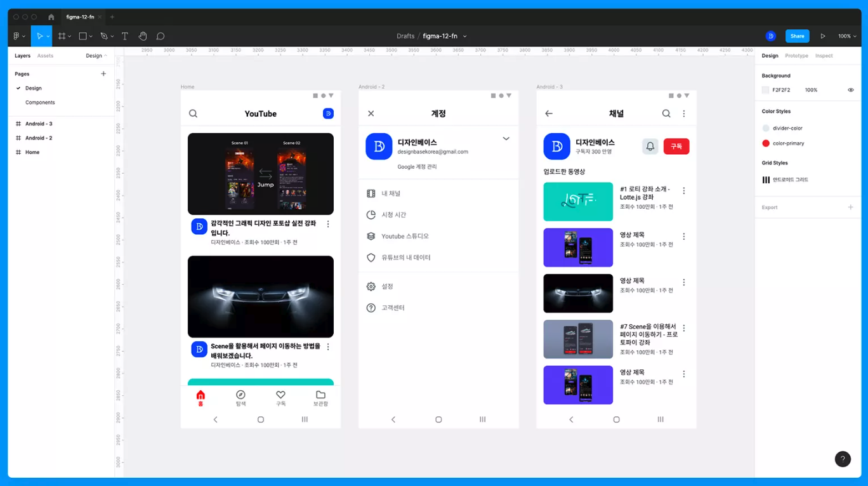The image size is (868, 486).
Task: Open the Figma main menu icon
Action: 17,36
